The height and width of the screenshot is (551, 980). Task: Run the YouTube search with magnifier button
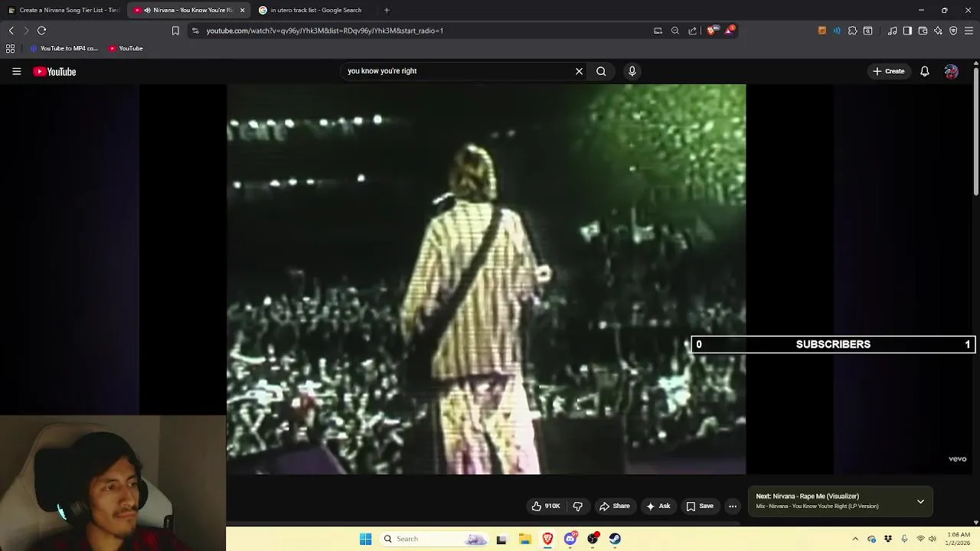point(601,71)
